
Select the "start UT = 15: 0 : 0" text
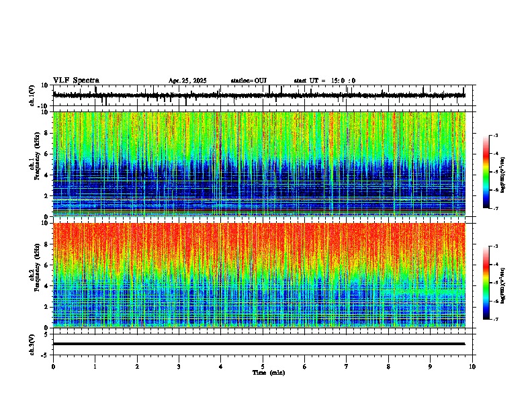click(324, 81)
